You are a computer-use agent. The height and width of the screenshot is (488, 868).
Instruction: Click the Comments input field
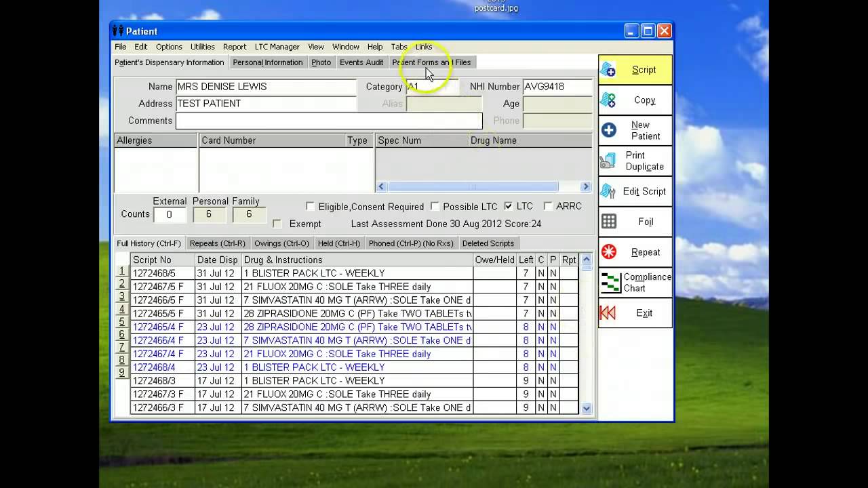(329, 121)
